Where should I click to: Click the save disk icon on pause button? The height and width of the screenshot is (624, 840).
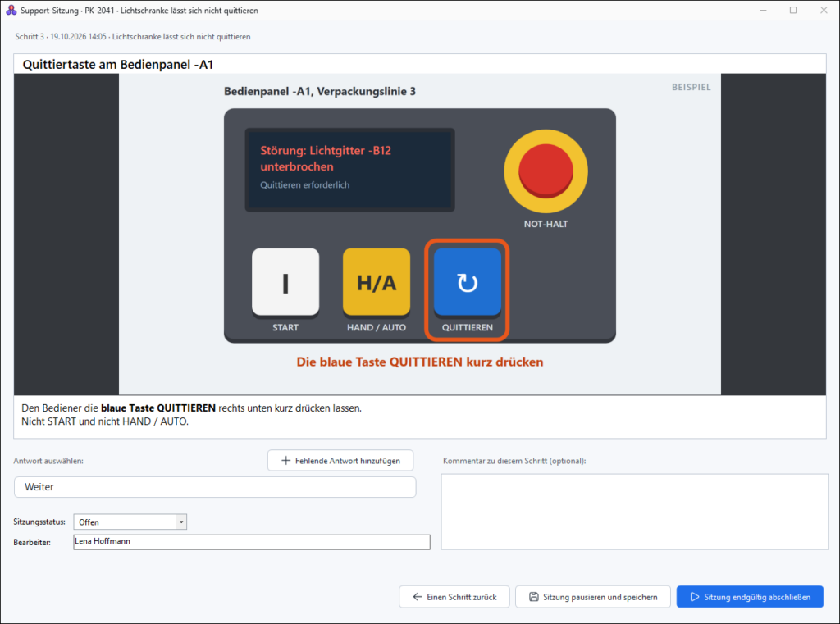point(533,597)
